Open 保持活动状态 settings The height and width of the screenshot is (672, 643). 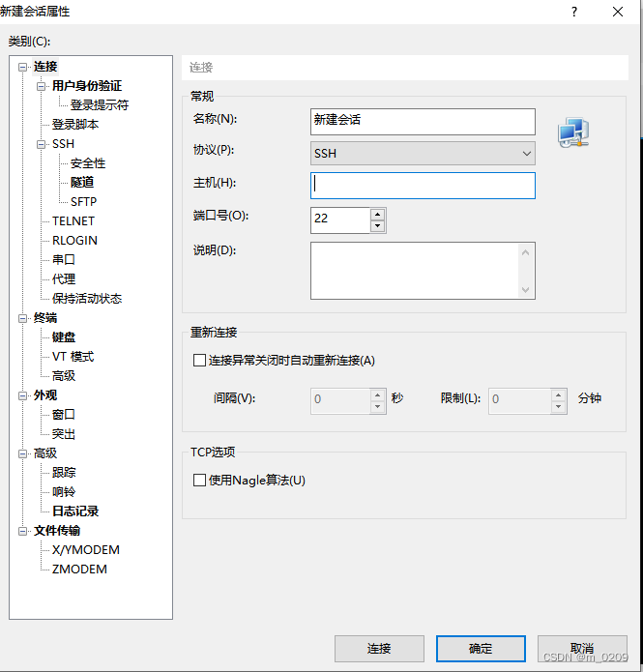tap(87, 298)
